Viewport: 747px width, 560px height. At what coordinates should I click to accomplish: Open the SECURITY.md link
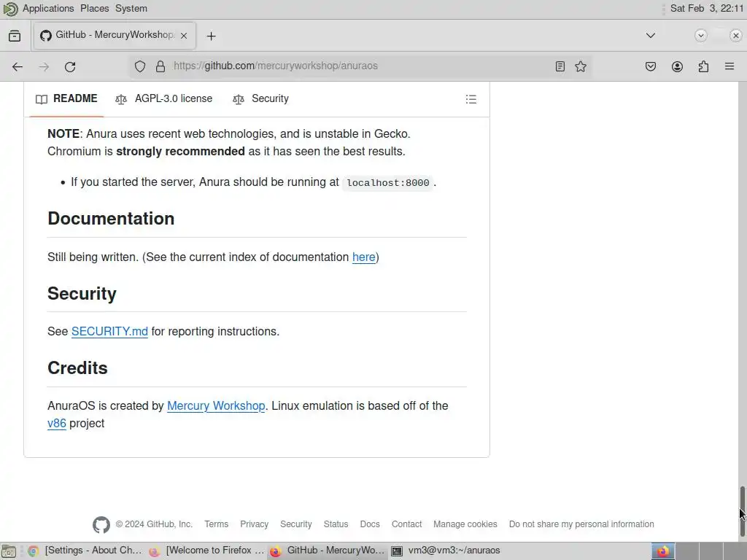[109, 332]
